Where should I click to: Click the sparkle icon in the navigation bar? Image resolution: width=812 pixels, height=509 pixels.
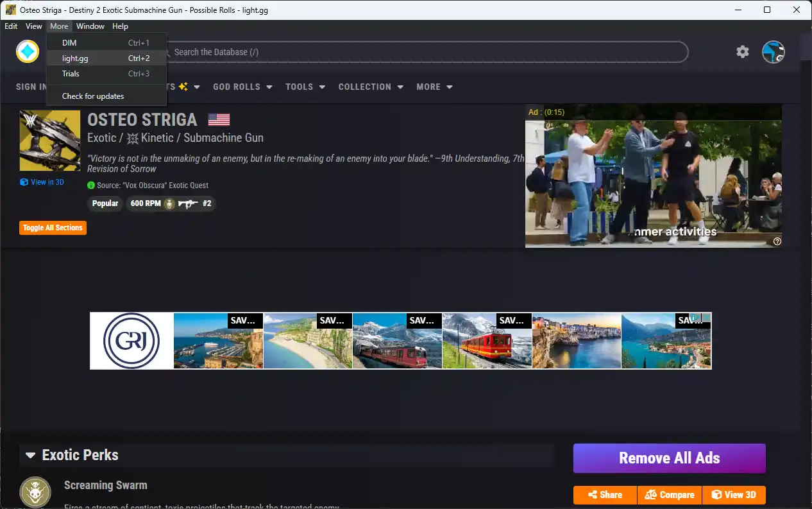[183, 87]
